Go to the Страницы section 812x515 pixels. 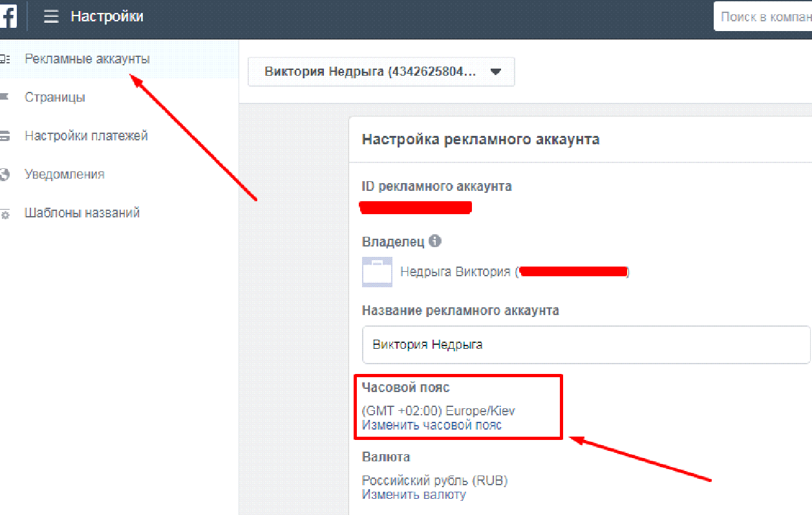(x=55, y=98)
